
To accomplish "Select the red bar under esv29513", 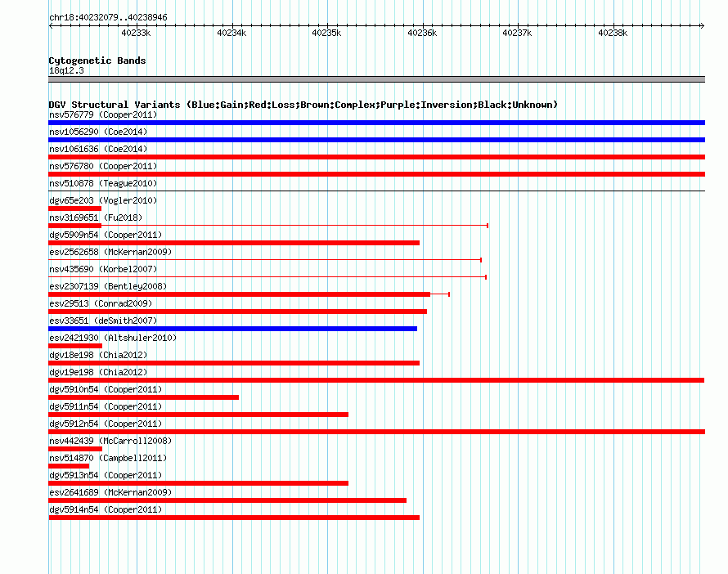I will coord(238,312).
